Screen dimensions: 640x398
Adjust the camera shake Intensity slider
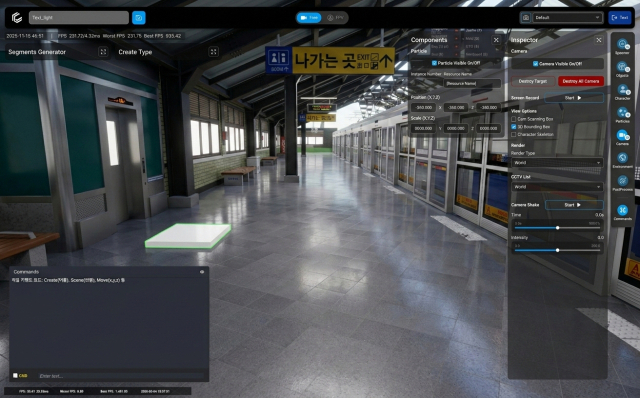tap(557, 250)
